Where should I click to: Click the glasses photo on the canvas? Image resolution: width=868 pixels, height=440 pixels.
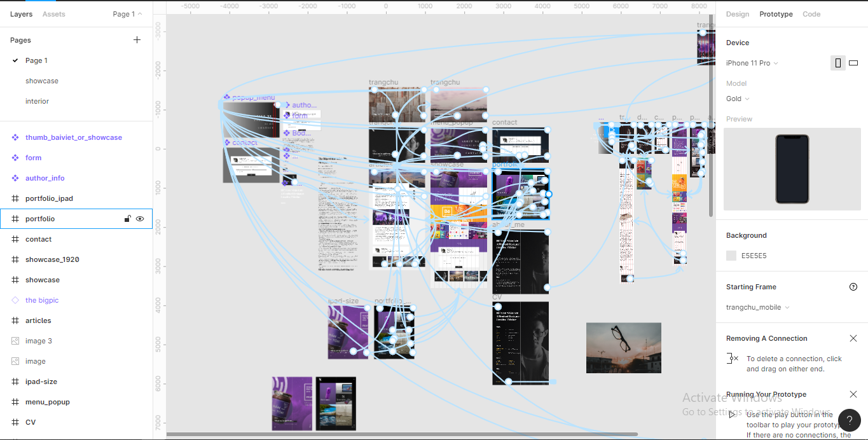(623, 347)
